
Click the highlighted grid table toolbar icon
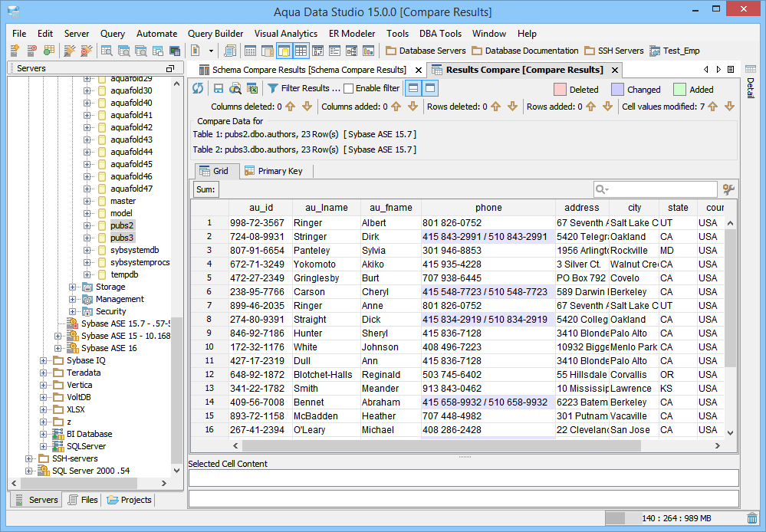[301, 51]
